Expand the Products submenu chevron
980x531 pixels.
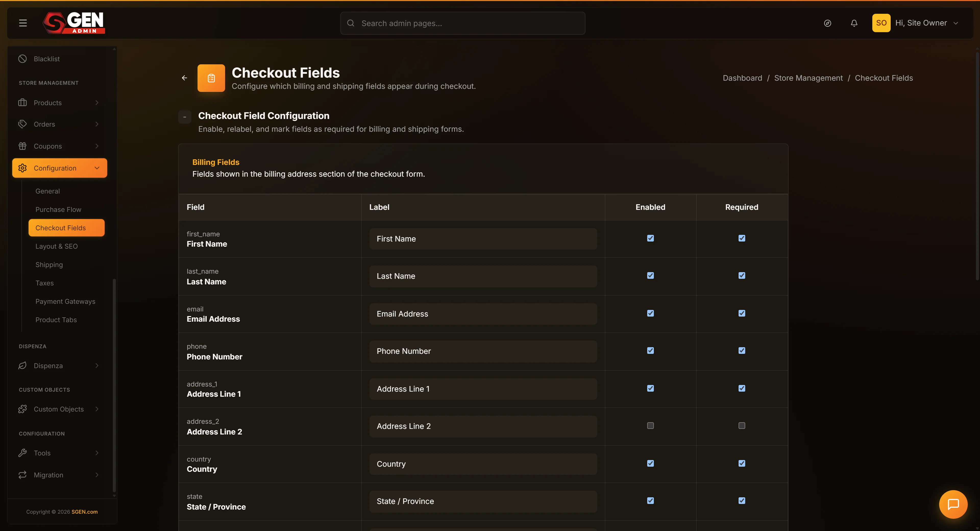point(97,102)
